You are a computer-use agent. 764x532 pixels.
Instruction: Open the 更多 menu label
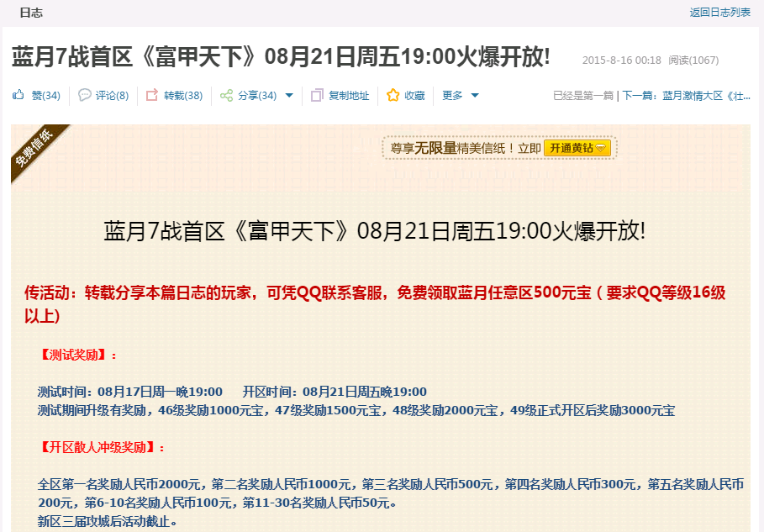tap(452, 96)
